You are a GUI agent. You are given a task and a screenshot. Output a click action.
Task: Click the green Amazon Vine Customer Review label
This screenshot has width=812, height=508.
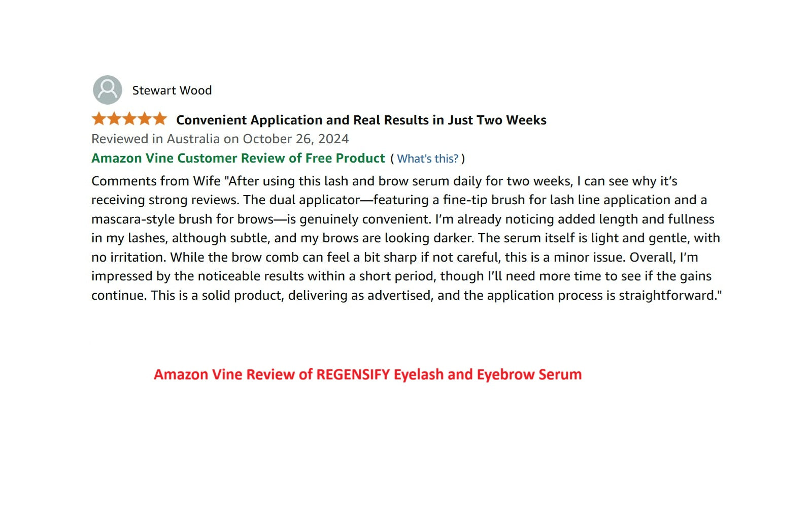pyautogui.click(x=238, y=158)
